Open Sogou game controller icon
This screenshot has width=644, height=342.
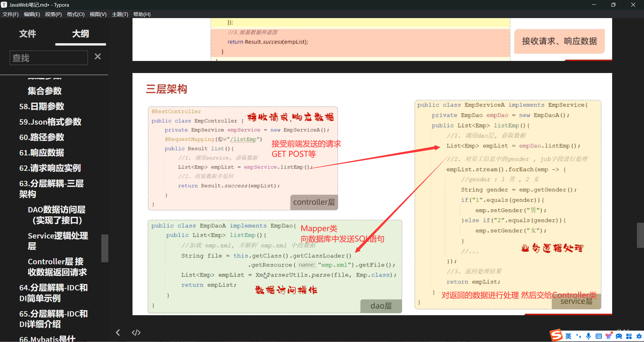tap(619, 336)
